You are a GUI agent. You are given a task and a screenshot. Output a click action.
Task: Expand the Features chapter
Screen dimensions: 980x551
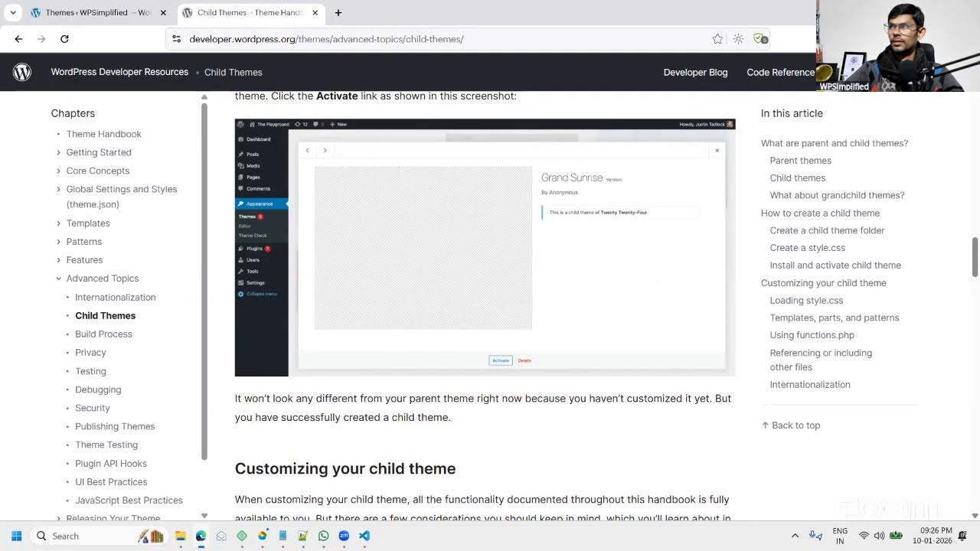58,260
